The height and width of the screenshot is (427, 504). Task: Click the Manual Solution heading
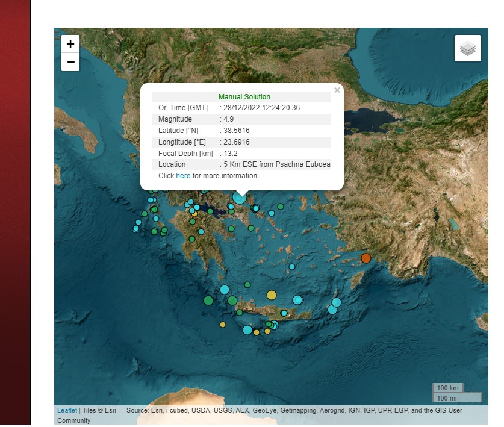pos(244,97)
